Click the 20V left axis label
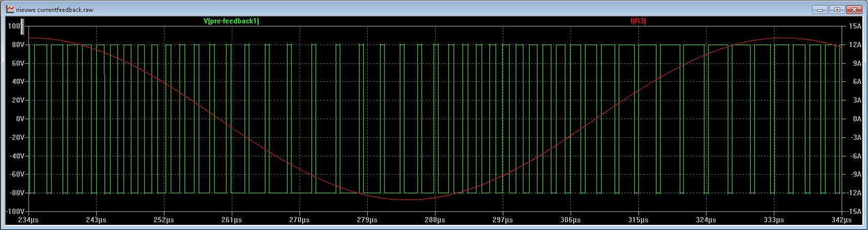 point(18,100)
